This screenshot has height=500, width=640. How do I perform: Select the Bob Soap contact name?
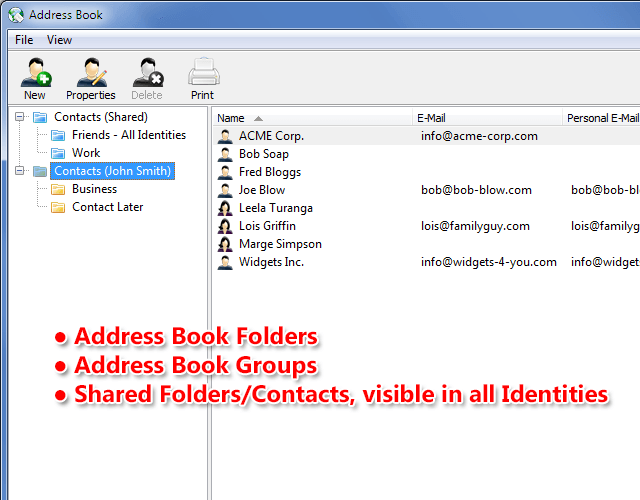264,154
